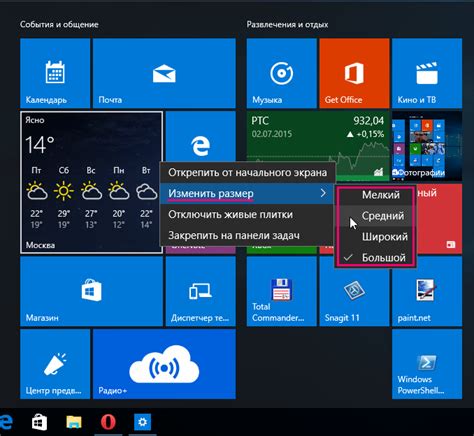Select Закрепить на панели задач
The height and width of the screenshot is (436, 474).
click(247, 235)
